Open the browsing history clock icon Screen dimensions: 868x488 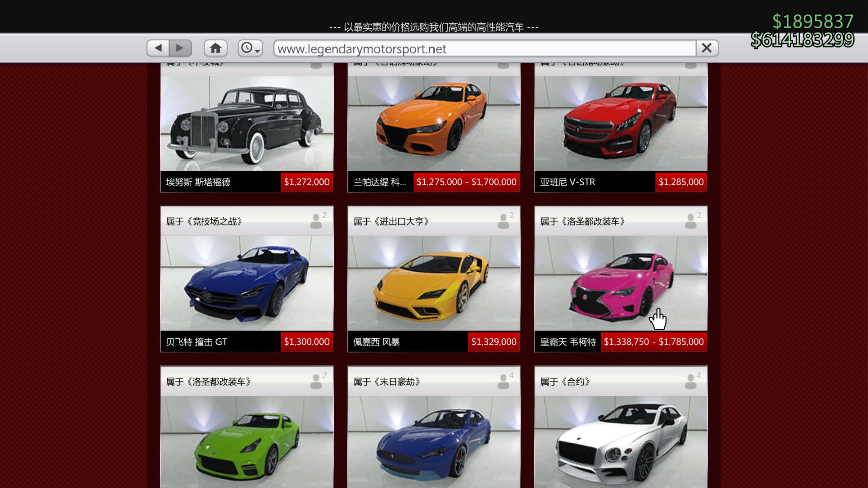click(246, 48)
